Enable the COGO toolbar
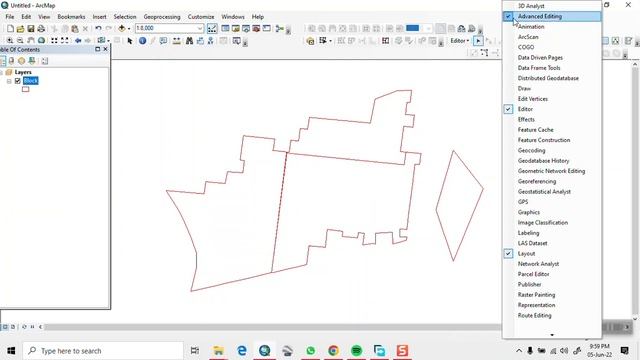Image resolution: width=640 pixels, height=360 pixels. coord(552,47)
